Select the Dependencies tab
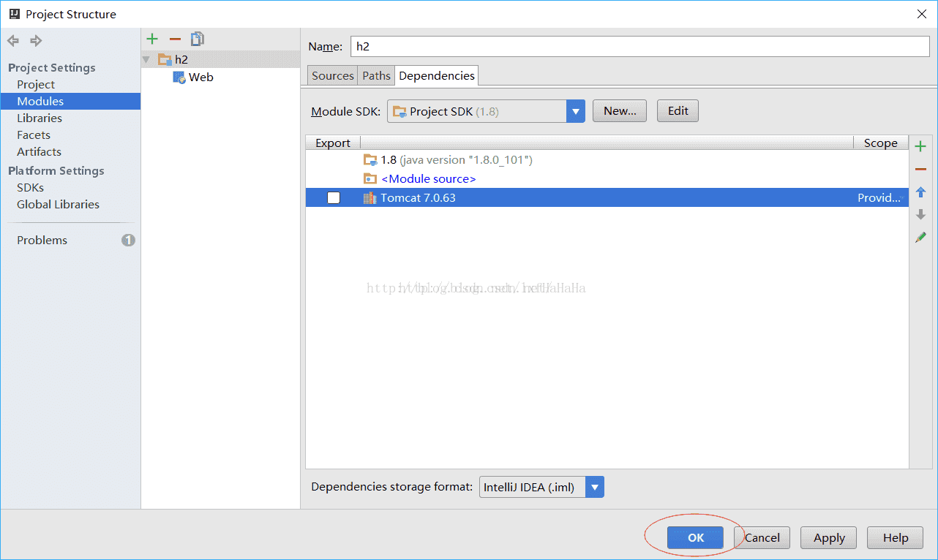The image size is (938, 560). (x=437, y=75)
